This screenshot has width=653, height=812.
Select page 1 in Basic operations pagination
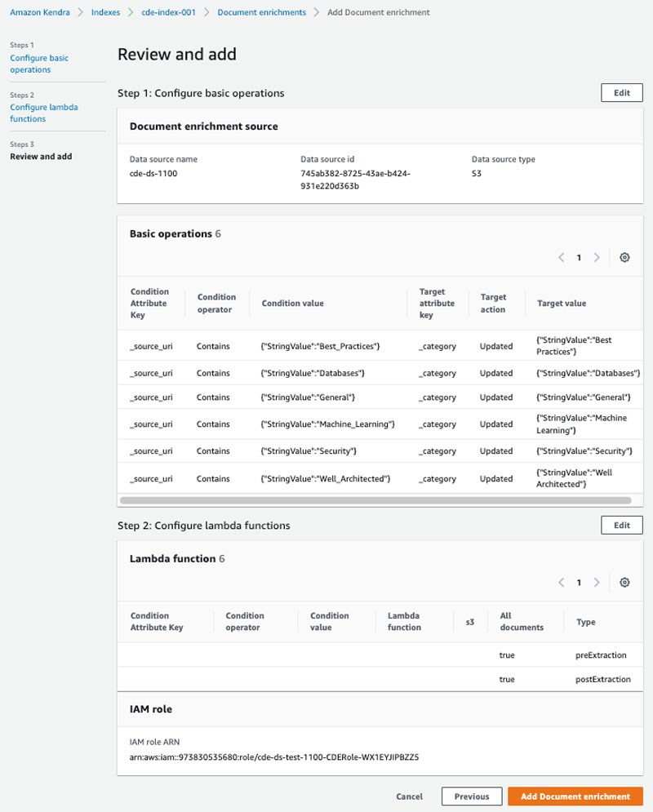pyautogui.click(x=579, y=257)
